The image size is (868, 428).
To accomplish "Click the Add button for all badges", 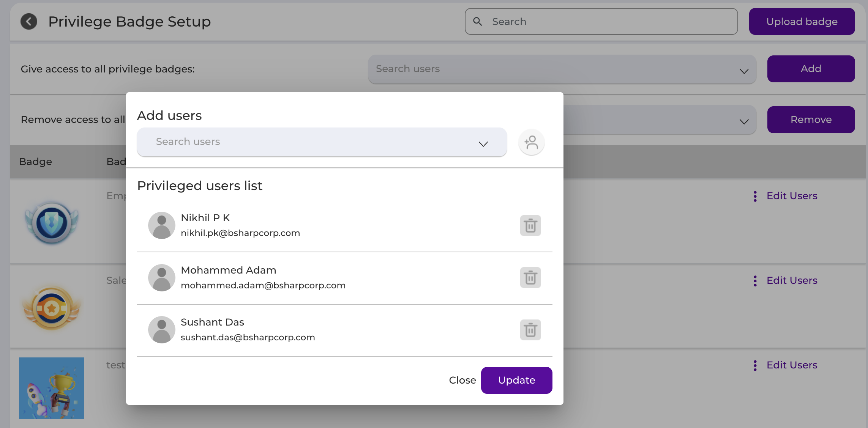I will [811, 69].
